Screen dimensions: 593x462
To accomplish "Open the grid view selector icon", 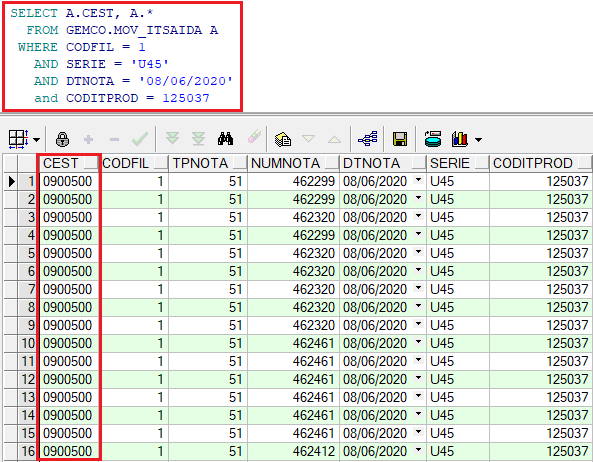I will 18,139.
